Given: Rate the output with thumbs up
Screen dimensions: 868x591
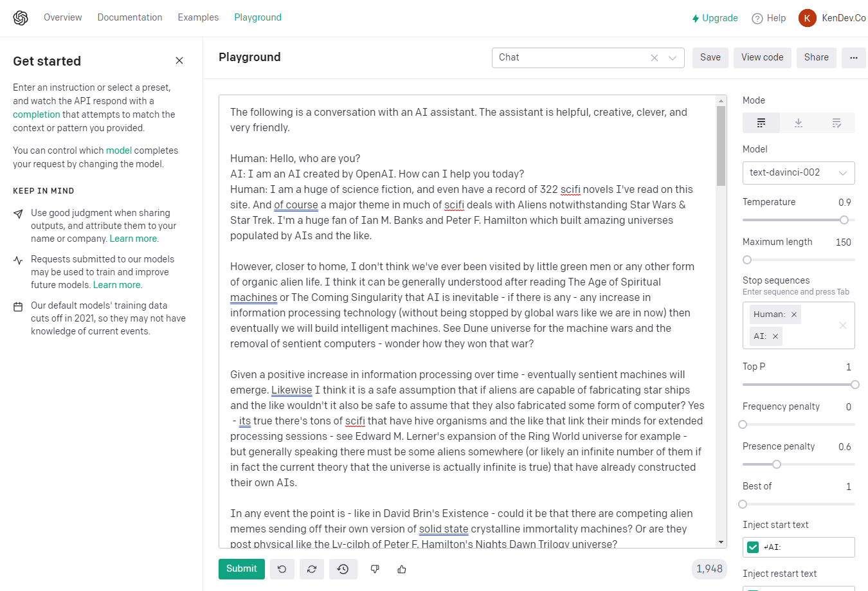Looking at the screenshot, I should tap(402, 569).
